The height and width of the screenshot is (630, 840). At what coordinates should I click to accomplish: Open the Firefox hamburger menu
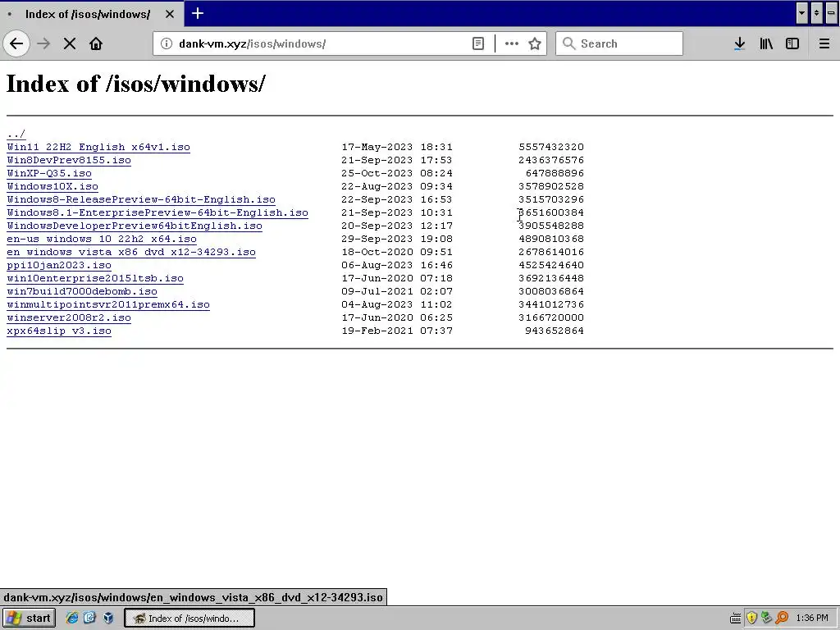[x=824, y=43]
